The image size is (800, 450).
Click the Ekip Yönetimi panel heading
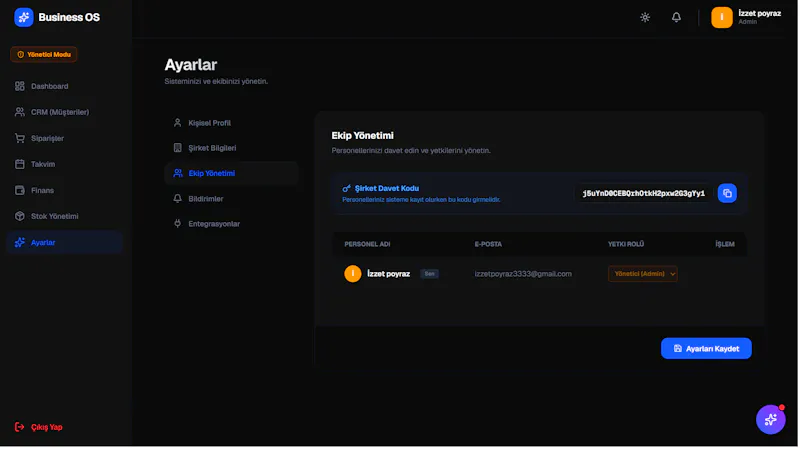tap(363, 136)
